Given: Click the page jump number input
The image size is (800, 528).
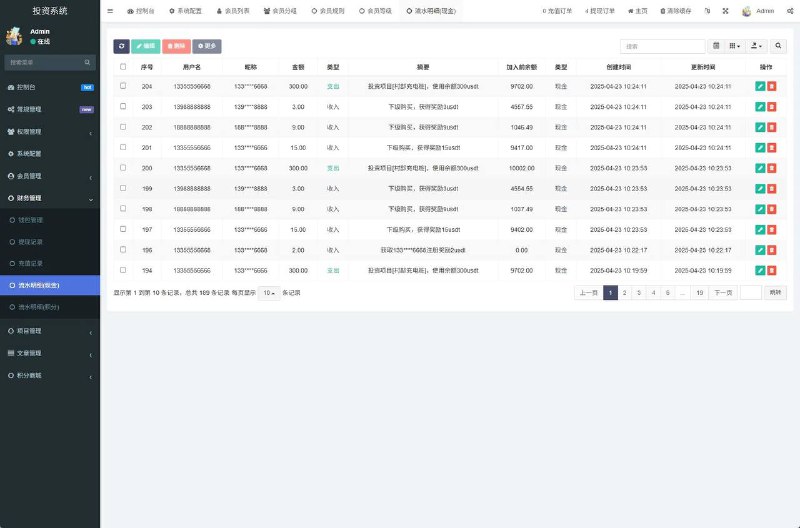Looking at the screenshot, I should pyautogui.click(x=751, y=293).
